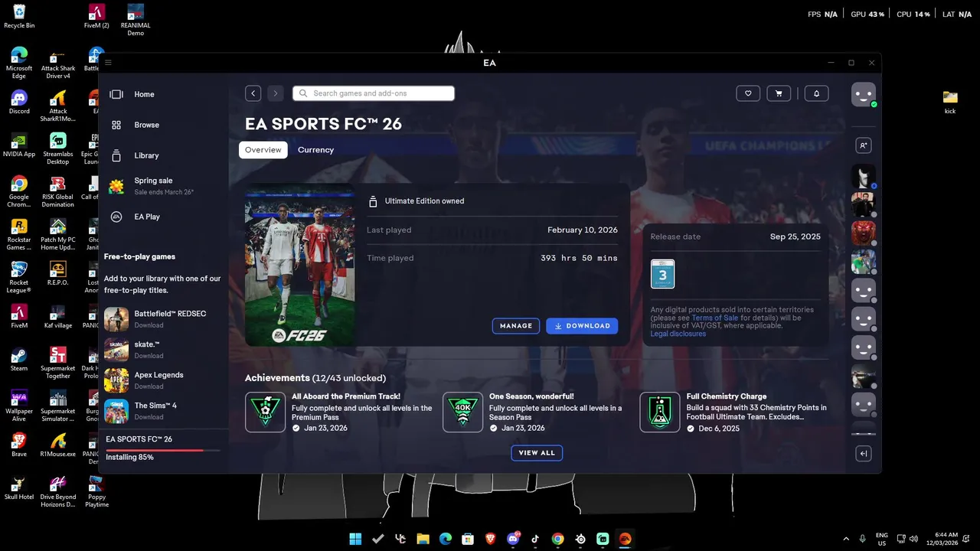Switch to the Currency tab

point(315,150)
